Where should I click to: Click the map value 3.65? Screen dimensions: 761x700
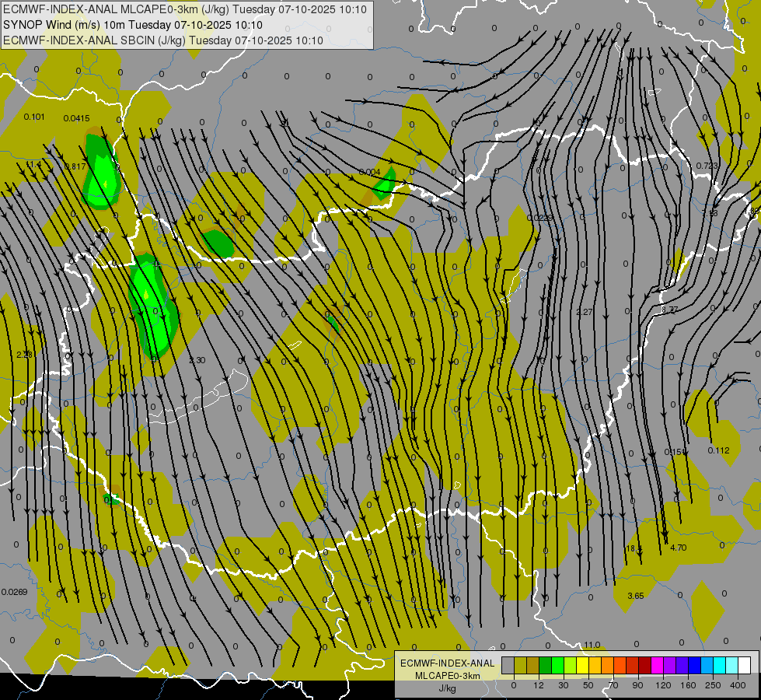coord(635,596)
